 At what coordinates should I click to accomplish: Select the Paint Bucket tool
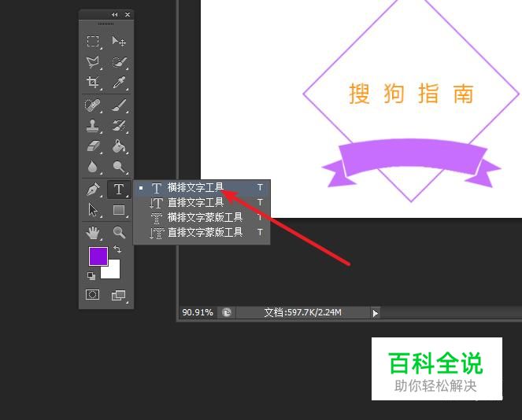pos(119,146)
